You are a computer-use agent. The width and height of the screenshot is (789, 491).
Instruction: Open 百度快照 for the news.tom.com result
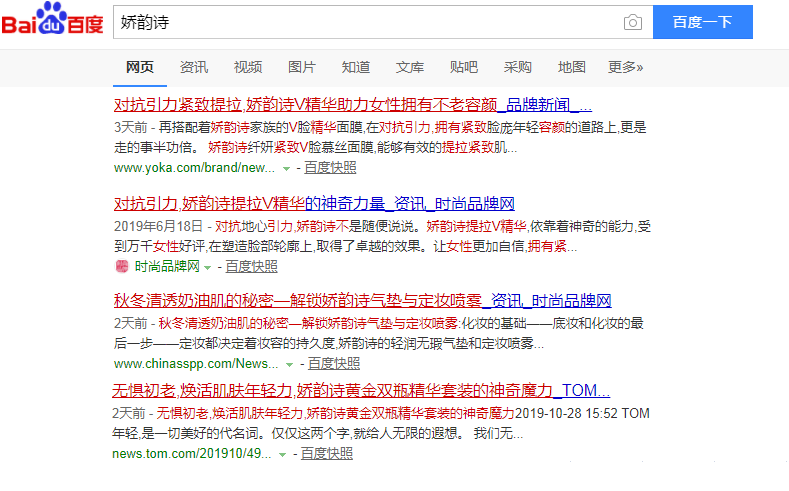click(x=327, y=453)
